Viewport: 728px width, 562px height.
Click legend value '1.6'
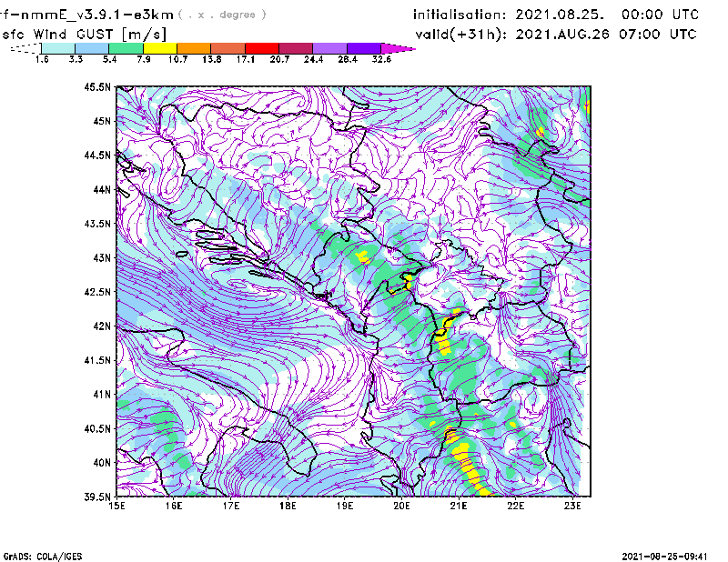coord(42,59)
